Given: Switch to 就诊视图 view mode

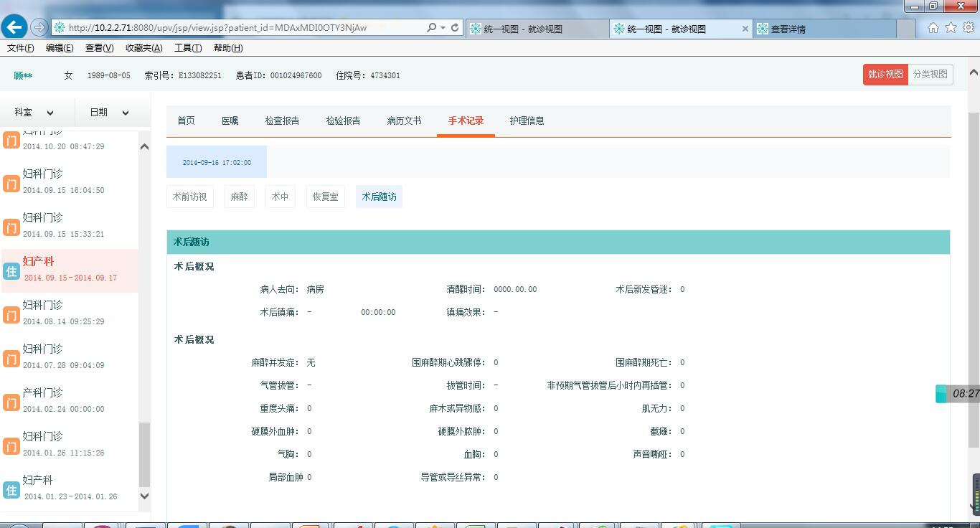Looking at the screenshot, I should [x=885, y=75].
